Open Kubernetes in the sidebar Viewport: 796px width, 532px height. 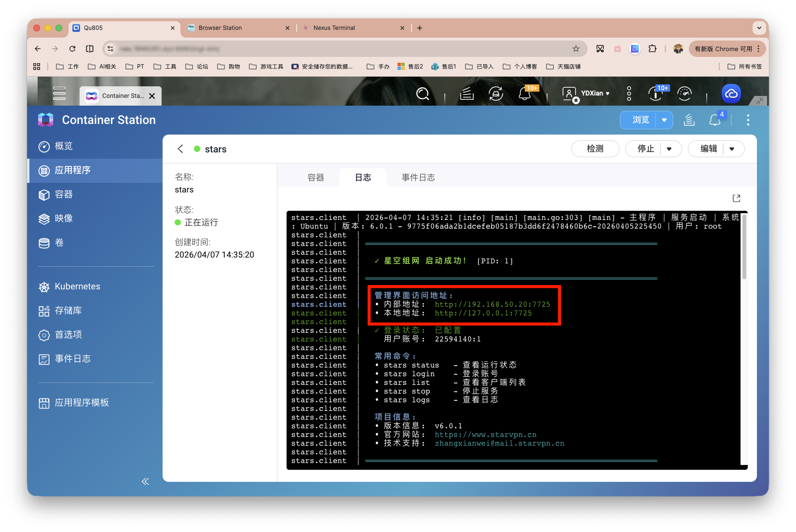(77, 286)
